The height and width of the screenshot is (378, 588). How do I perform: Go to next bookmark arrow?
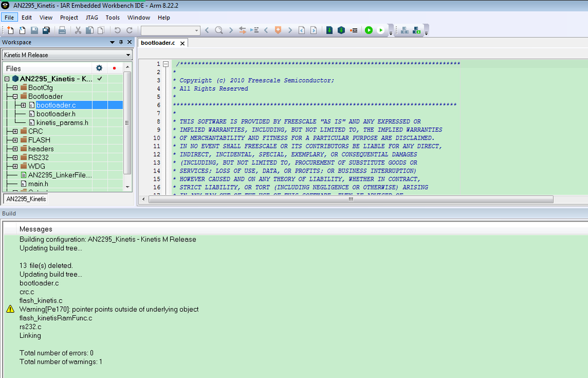[x=290, y=31]
